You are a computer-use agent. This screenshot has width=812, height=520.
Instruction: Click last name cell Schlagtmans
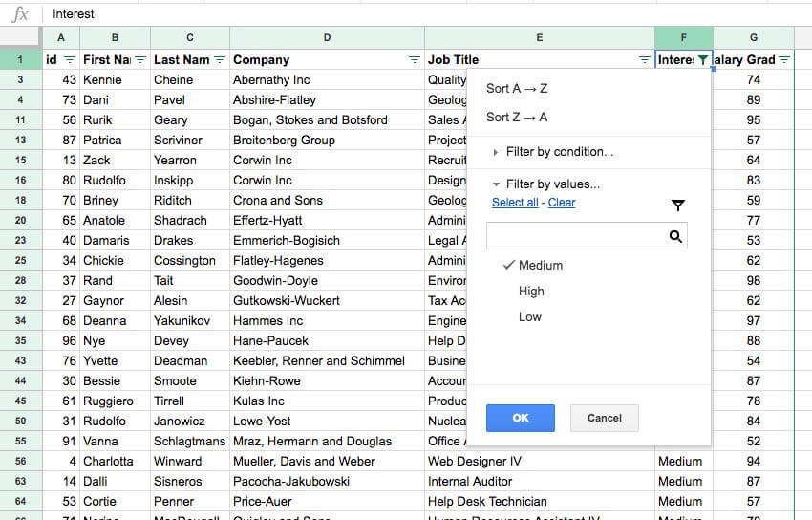point(190,442)
